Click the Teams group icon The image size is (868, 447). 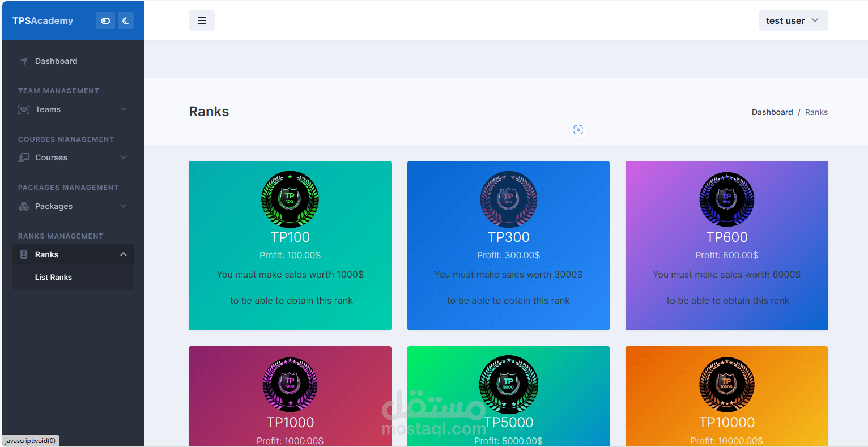click(24, 109)
